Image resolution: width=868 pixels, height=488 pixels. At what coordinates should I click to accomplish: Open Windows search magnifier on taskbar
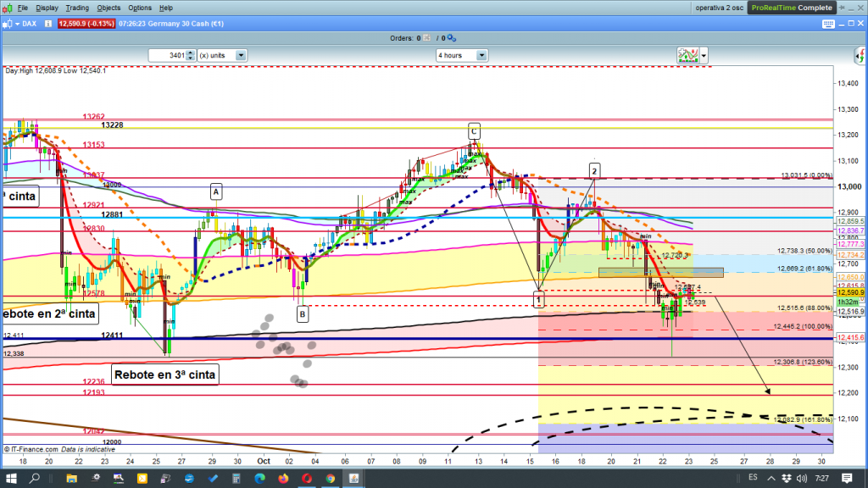[35, 477]
